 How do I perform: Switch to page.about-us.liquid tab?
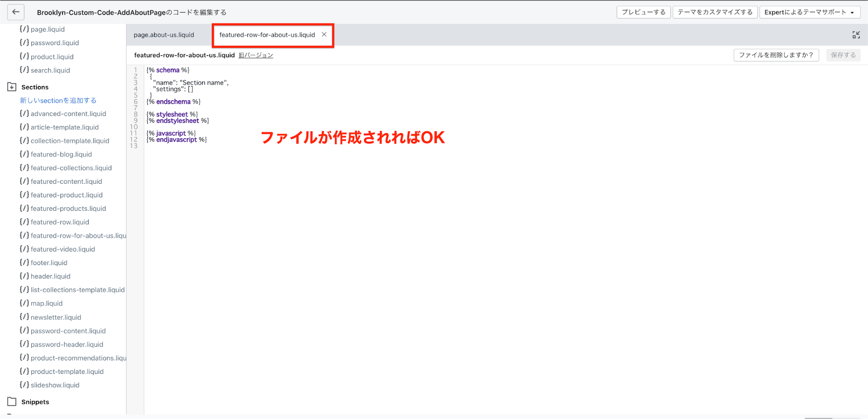point(164,35)
